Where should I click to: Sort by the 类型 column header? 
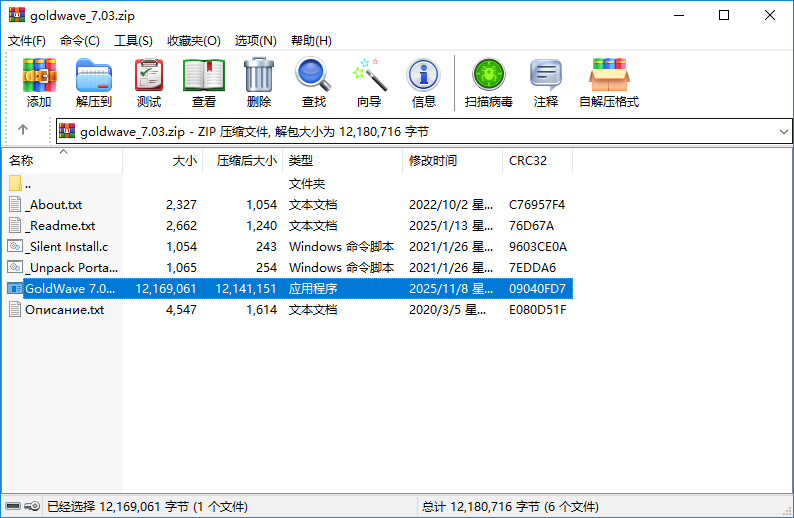pyautogui.click(x=342, y=161)
